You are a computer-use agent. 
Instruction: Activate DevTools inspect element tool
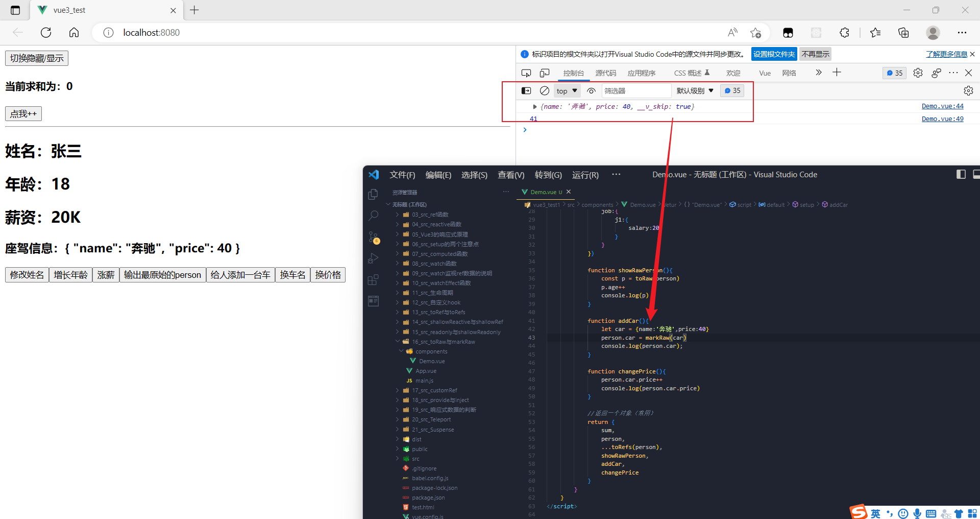pyautogui.click(x=526, y=73)
